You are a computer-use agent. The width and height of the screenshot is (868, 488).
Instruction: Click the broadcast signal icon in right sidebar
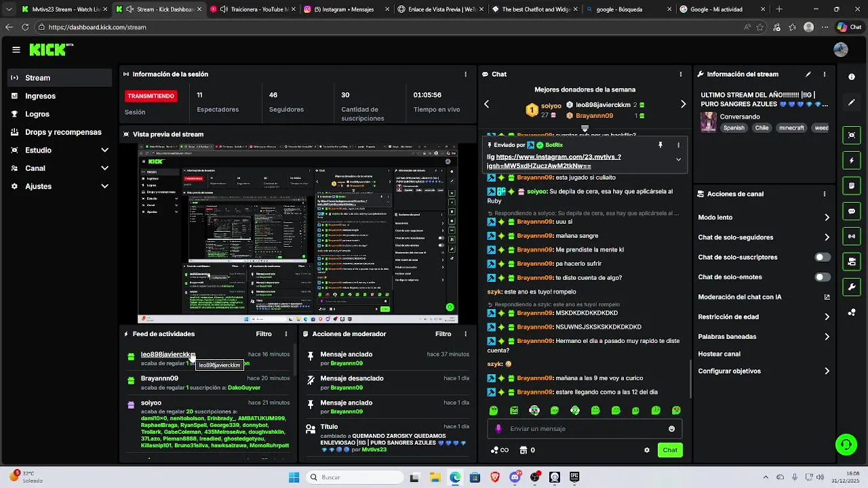852,237
